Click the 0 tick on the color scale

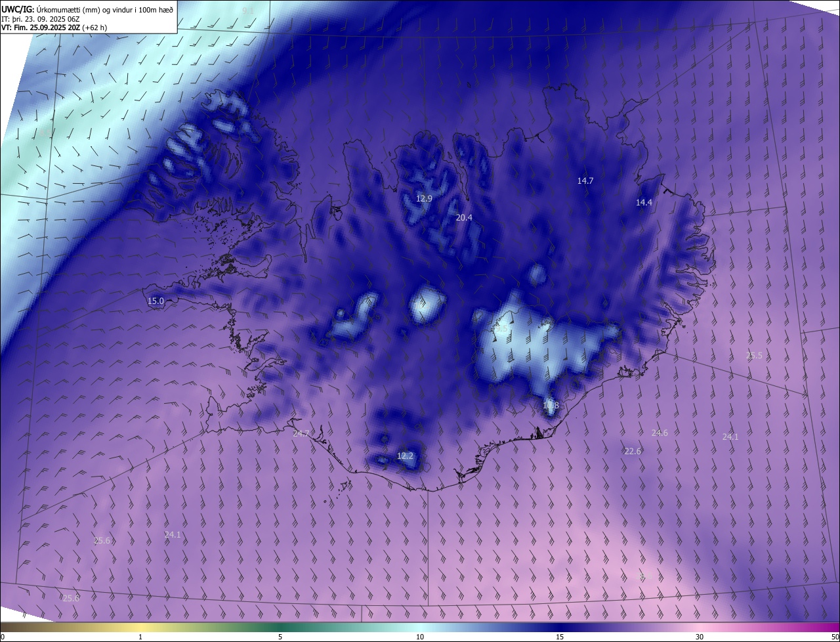click(3, 637)
